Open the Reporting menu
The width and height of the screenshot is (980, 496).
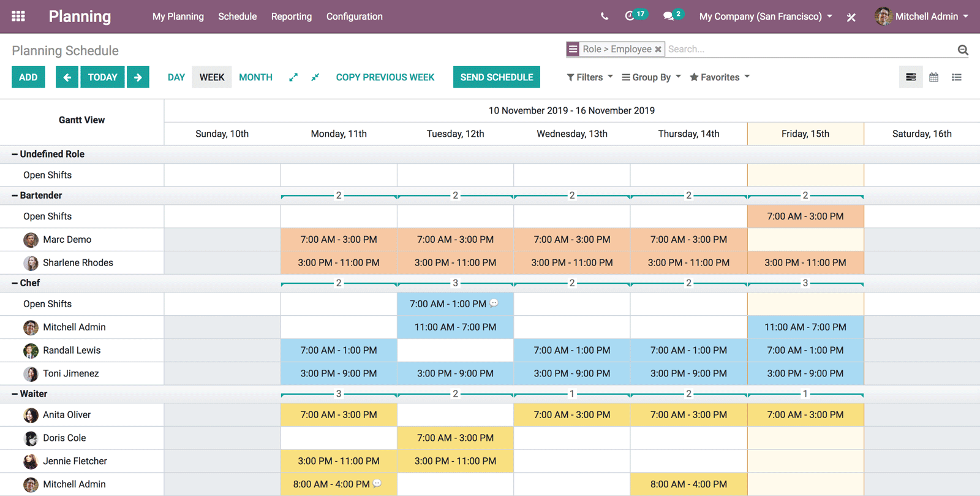coord(292,17)
